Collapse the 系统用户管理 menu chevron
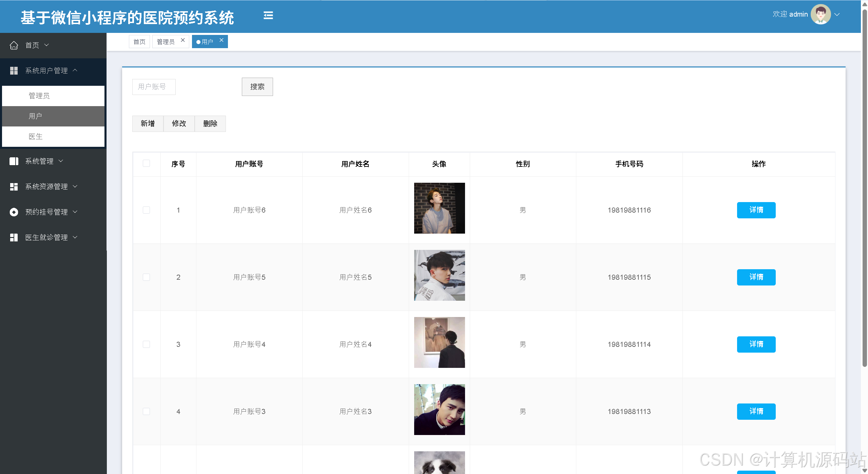 [75, 70]
